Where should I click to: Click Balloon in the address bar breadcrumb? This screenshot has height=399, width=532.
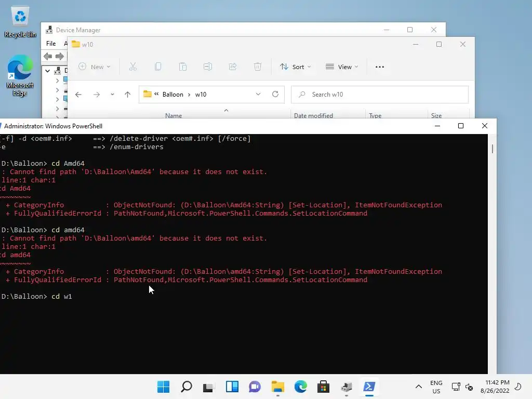[172, 95]
